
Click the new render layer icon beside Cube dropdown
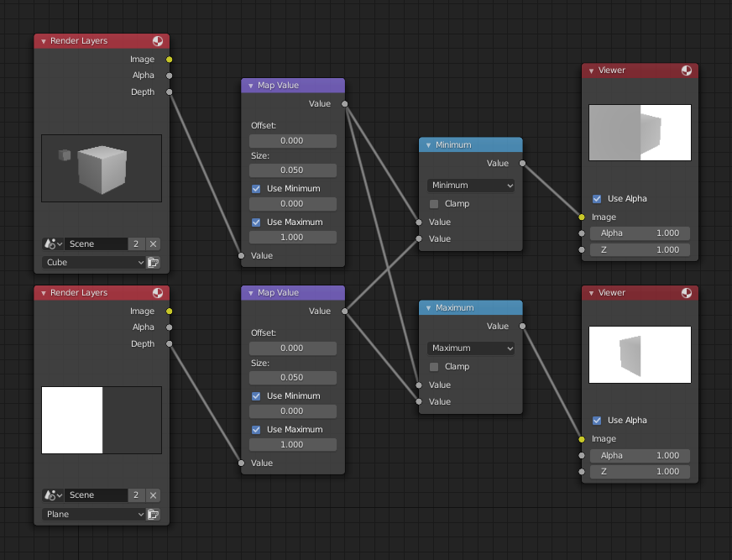(154, 262)
